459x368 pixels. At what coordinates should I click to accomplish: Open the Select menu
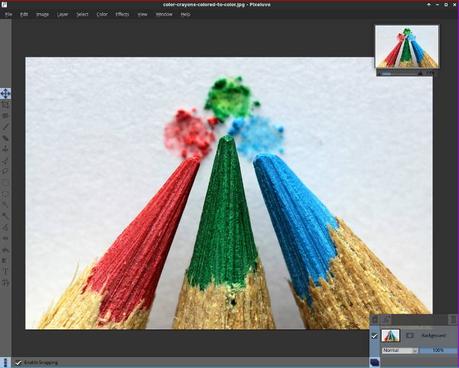(82, 14)
